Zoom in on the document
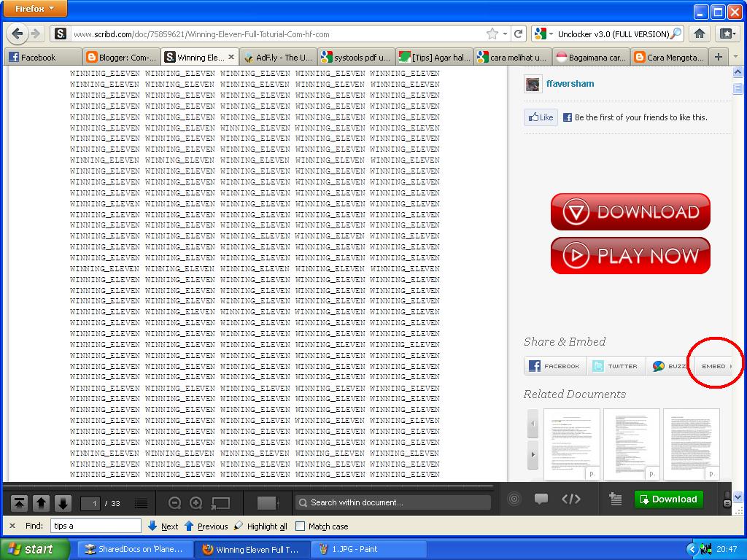 (x=196, y=503)
